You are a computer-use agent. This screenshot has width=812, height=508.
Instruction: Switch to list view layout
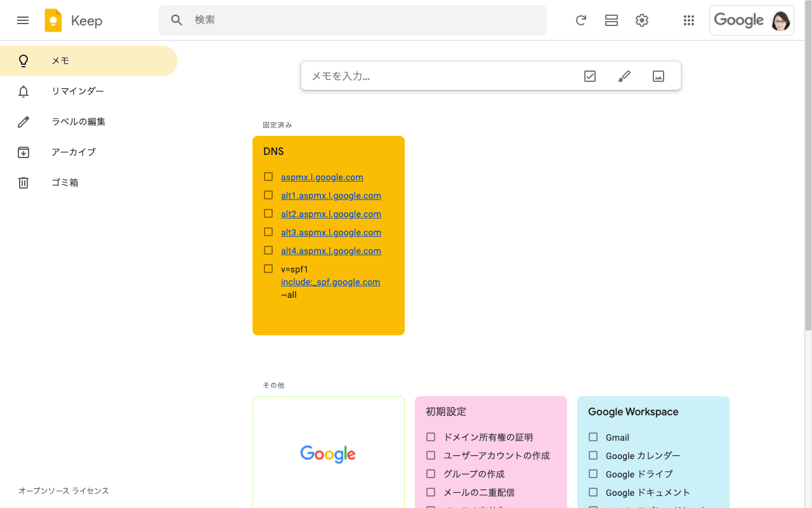[x=612, y=20]
